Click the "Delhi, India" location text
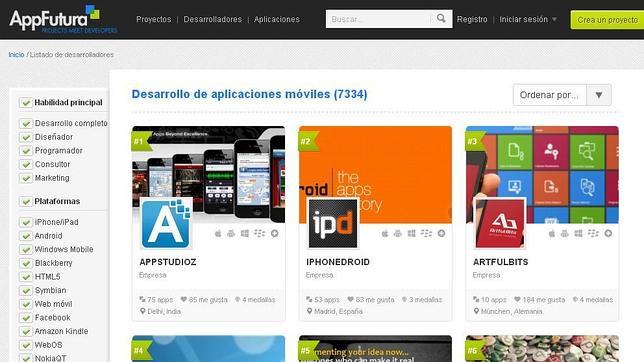The height and width of the screenshot is (362, 644). (x=164, y=311)
